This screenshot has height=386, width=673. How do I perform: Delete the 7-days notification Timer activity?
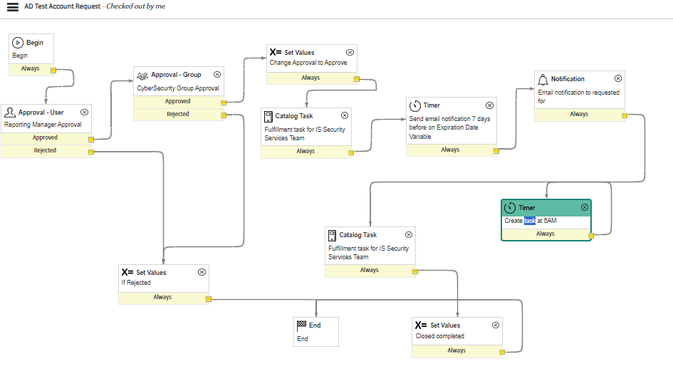(490, 105)
